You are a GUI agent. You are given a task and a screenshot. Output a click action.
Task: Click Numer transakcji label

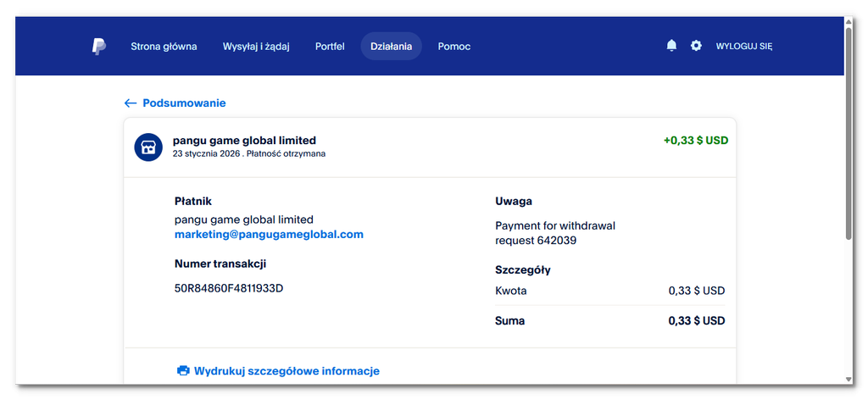point(220,264)
